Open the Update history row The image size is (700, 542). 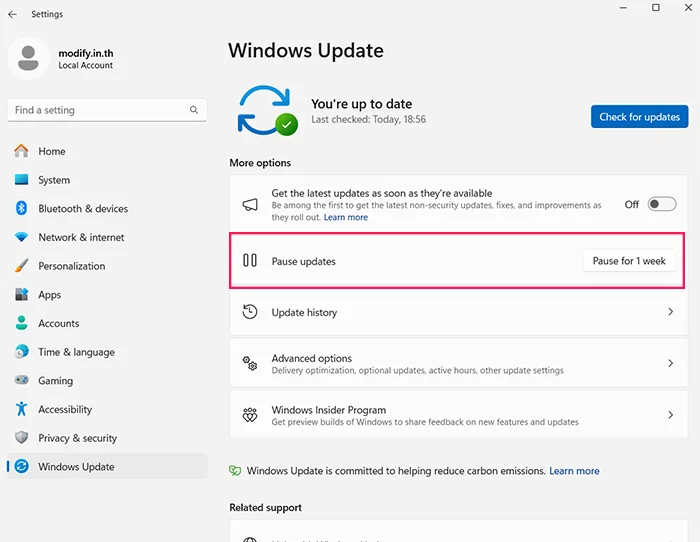[x=458, y=312]
